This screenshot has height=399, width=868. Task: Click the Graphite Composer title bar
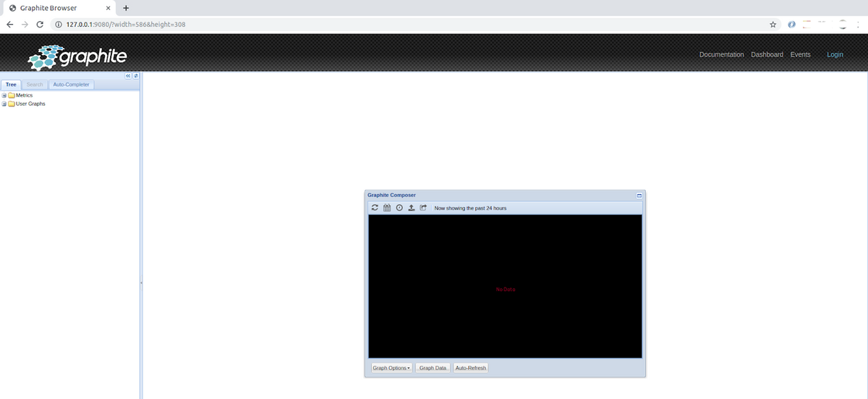click(x=505, y=196)
